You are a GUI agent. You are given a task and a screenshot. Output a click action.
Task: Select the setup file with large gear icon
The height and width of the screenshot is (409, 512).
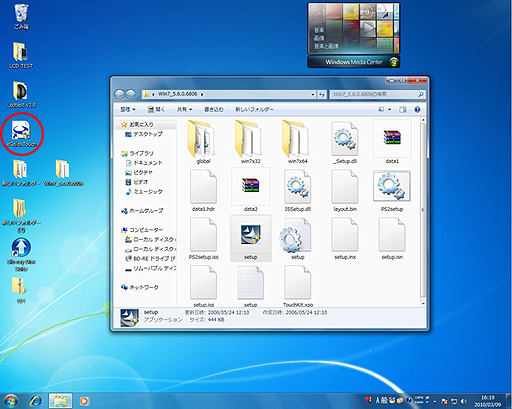click(x=296, y=238)
